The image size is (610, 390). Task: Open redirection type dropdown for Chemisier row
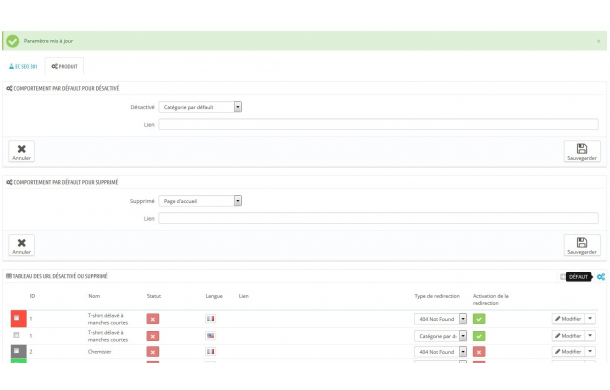pos(440,352)
